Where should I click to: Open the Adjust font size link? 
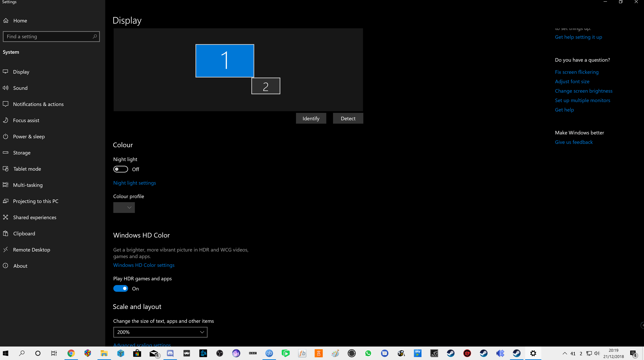tap(572, 81)
